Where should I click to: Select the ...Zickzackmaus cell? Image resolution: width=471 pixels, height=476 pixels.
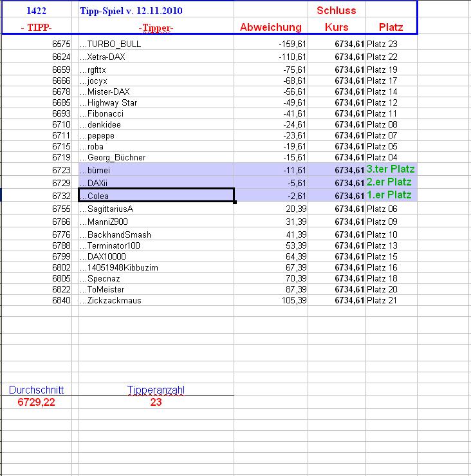(x=156, y=300)
